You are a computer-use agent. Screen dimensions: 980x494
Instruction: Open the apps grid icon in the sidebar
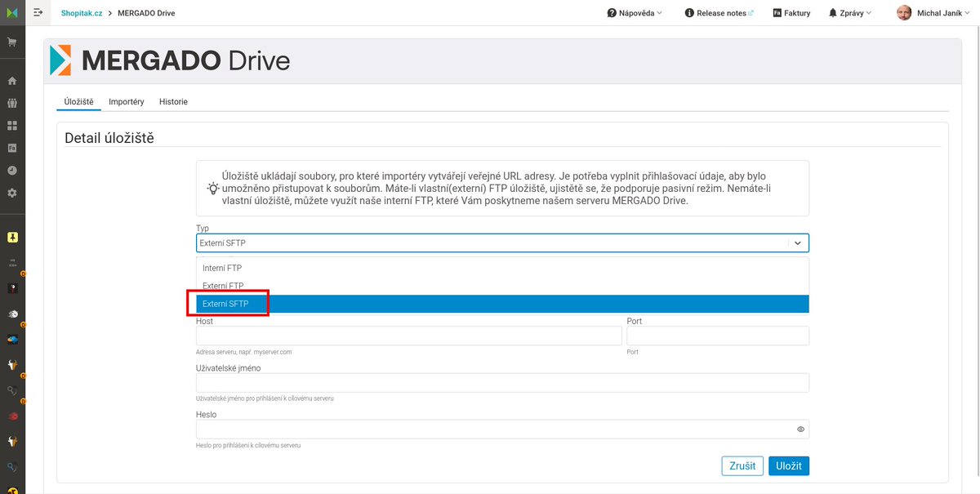click(x=11, y=125)
